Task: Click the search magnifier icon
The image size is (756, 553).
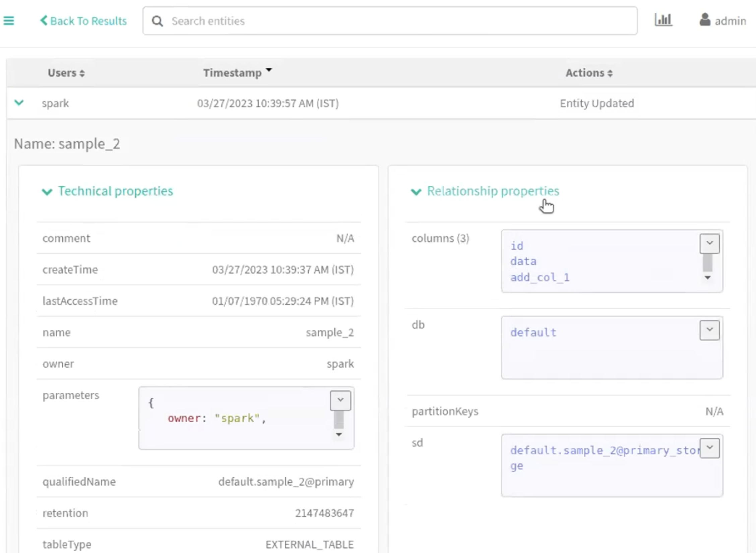Action: tap(157, 21)
